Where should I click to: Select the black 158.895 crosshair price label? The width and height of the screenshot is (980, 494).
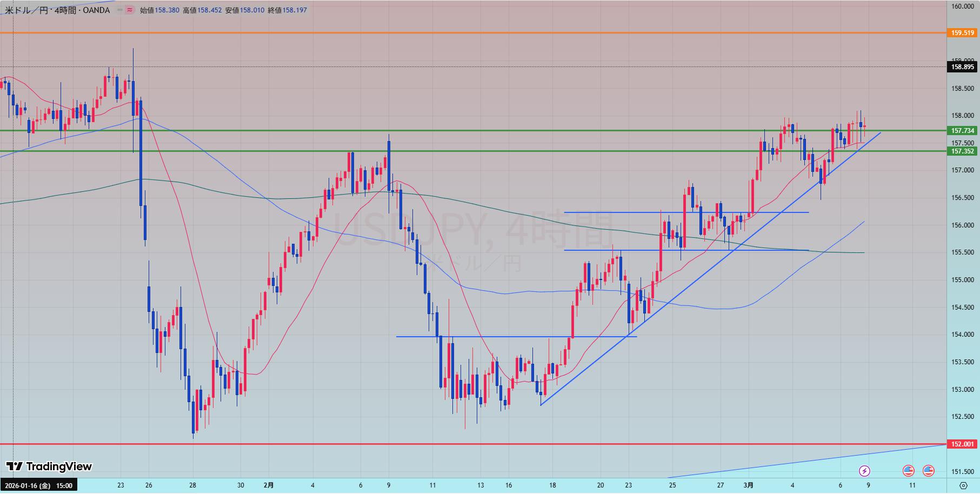tap(962, 67)
